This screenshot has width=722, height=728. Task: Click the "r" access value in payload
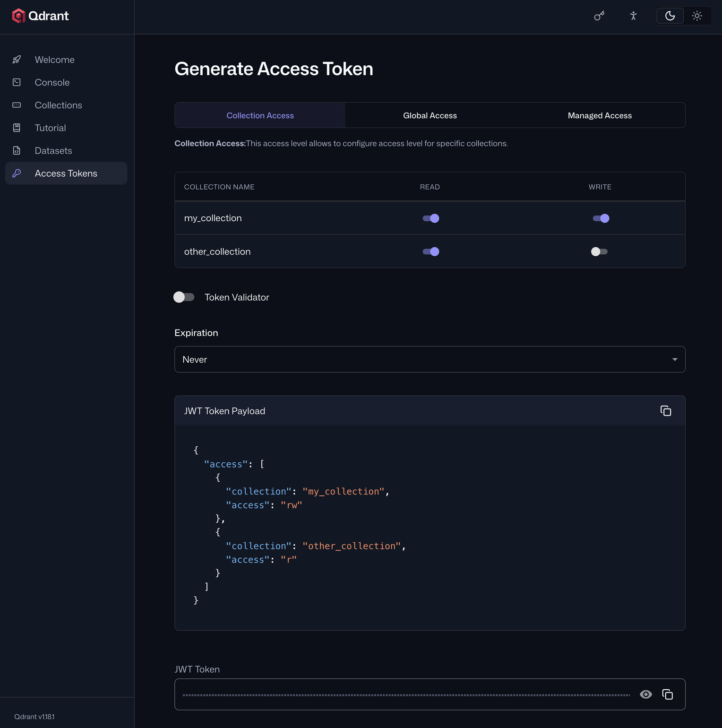pos(289,560)
